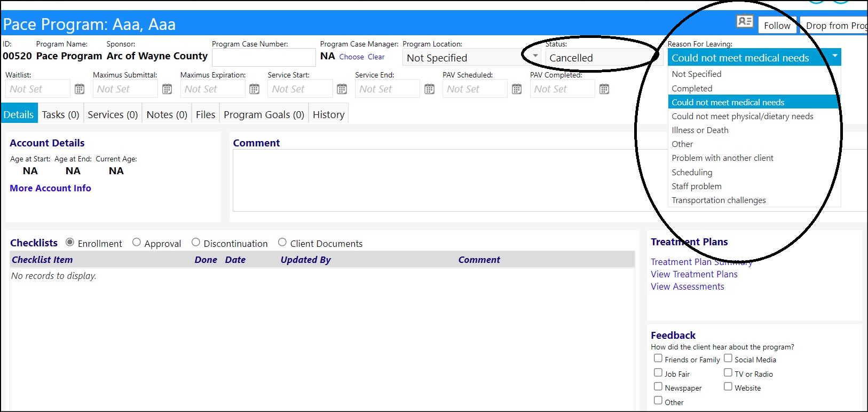Viewport: 868px width, 412px height.
Task: Choose 'Illness or Death' reason option
Action: (x=754, y=130)
